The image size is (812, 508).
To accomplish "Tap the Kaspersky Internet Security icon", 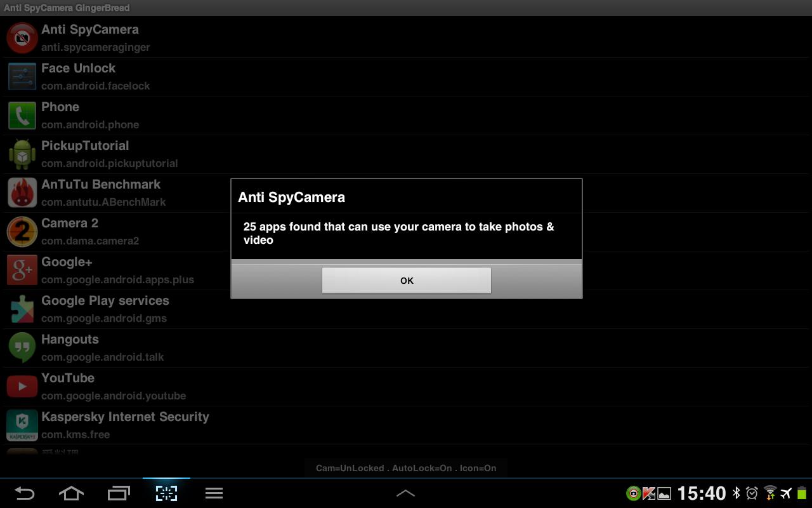I will click(22, 425).
